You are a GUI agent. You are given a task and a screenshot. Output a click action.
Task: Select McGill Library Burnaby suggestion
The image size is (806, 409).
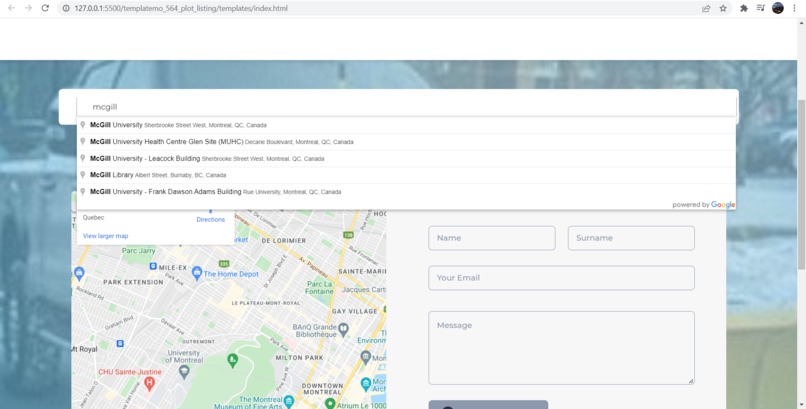[x=406, y=175]
